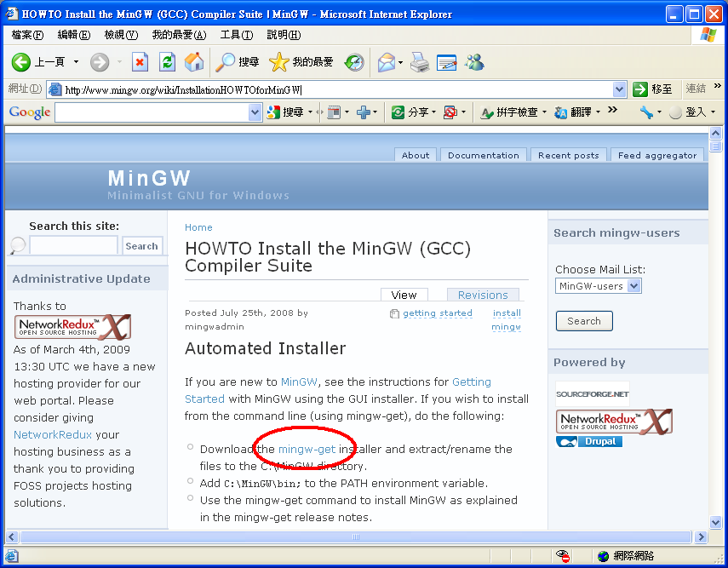Viewport: 728px width, 568px height.
Task: Go to Home page icon
Action: click(x=194, y=62)
